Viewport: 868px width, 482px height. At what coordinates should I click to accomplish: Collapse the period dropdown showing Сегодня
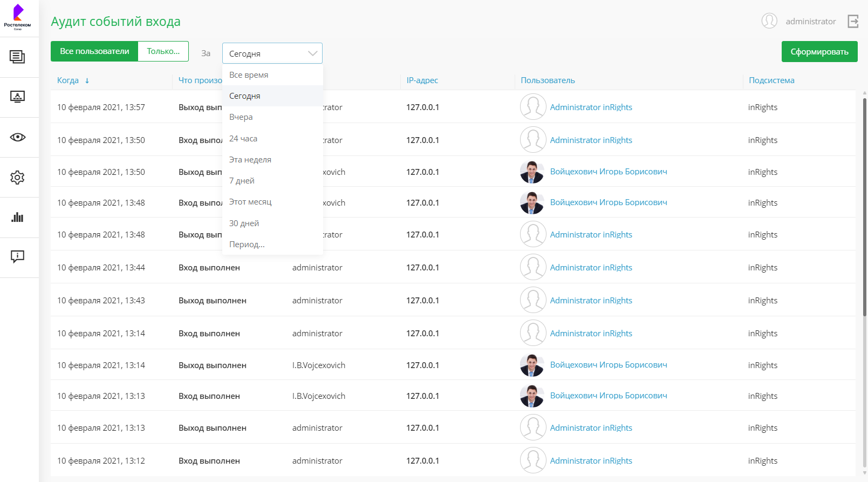pyautogui.click(x=272, y=53)
